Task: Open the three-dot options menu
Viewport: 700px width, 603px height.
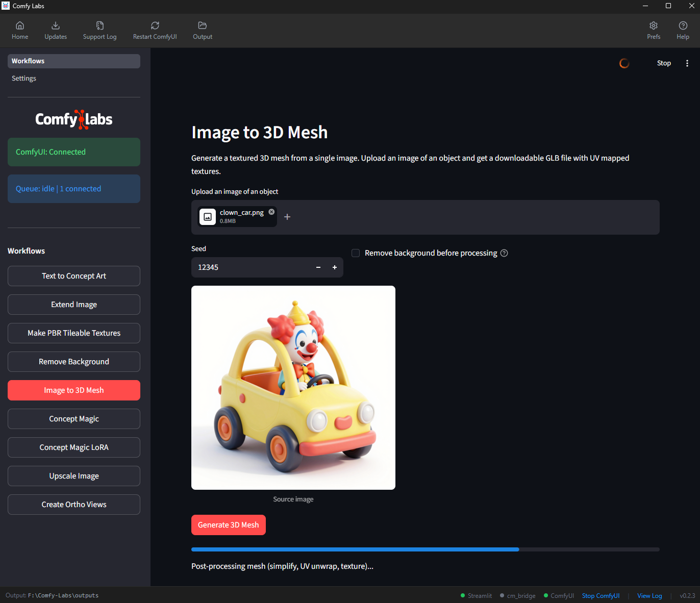Action: [687, 63]
